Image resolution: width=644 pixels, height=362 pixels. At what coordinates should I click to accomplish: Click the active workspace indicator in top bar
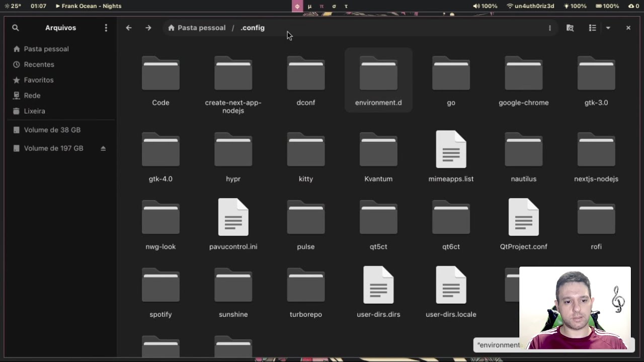(297, 6)
